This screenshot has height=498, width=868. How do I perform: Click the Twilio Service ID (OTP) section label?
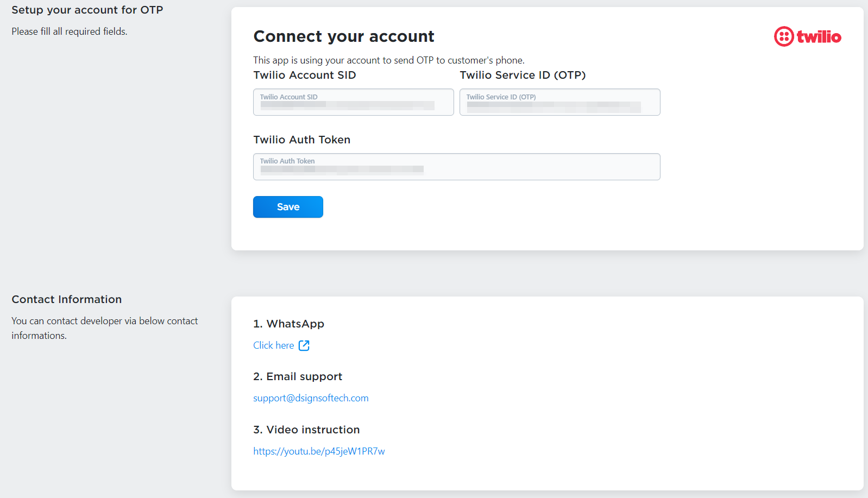(523, 75)
